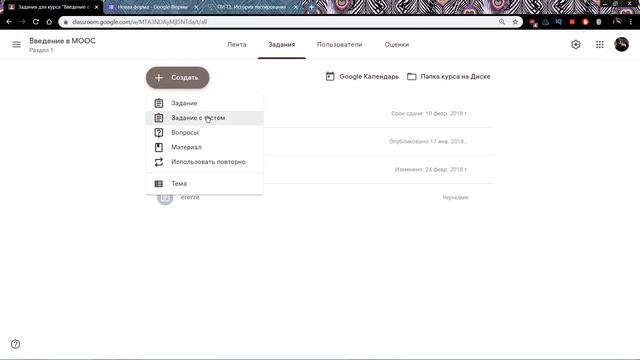Click the Раздел 1 subtitle
The width and height of the screenshot is (640, 360).
coord(41,50)
